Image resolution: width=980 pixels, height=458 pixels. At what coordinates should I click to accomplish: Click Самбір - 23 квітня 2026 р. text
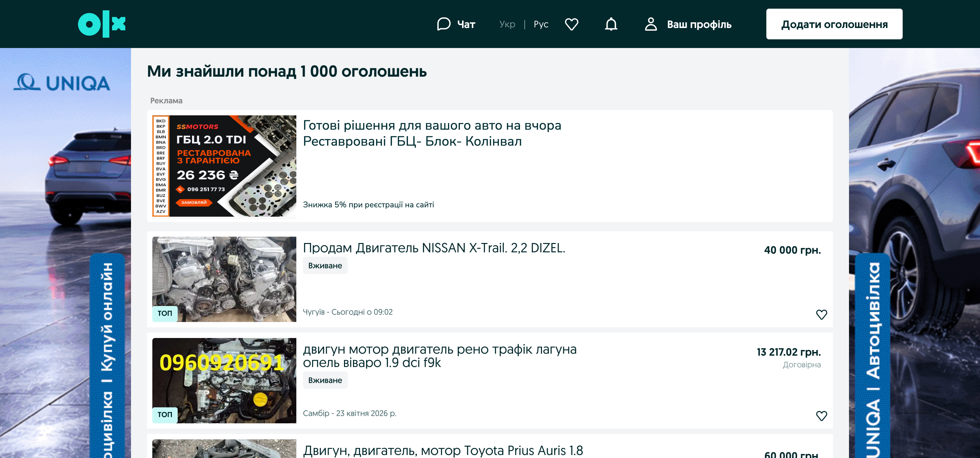(x=350, y=413)
